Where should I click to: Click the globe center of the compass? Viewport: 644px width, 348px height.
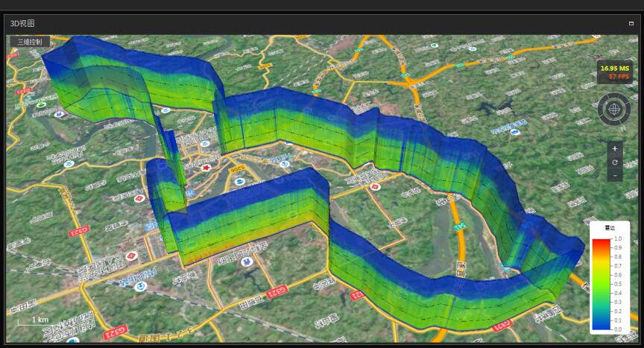[x=614, y=110]
